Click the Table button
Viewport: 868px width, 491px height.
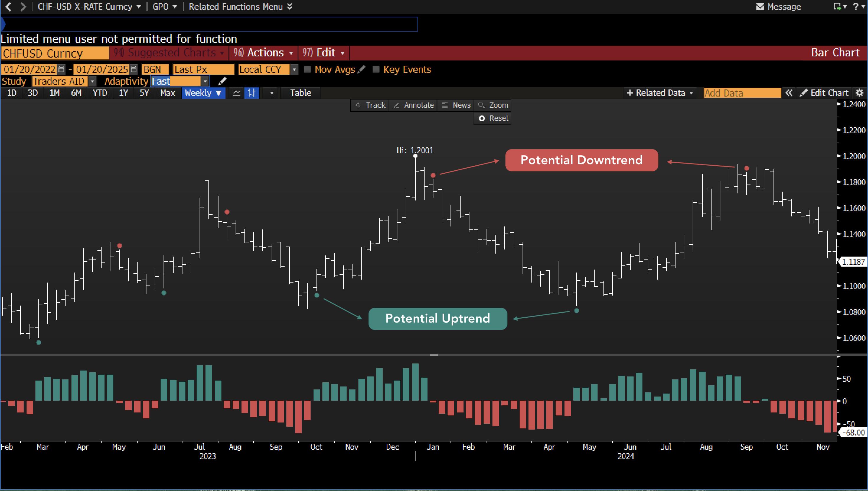point(300,93)
